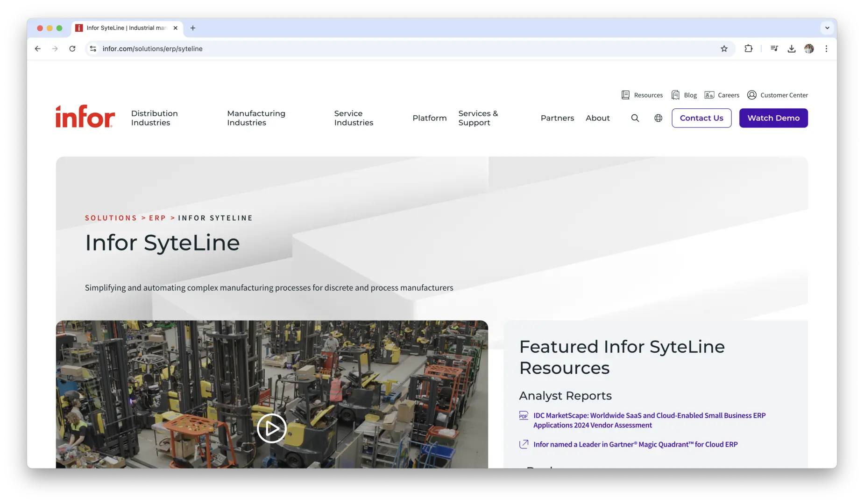Image resolution: width=864 pixels, height=504 pixels.
Task: Open the About menu
Action: point(598,118)
